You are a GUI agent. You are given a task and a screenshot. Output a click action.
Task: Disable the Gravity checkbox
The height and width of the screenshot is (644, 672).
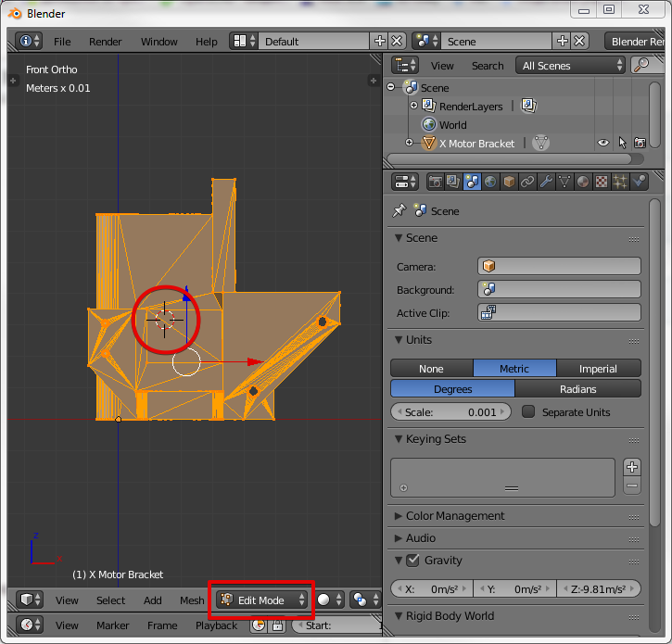[412, 561]
